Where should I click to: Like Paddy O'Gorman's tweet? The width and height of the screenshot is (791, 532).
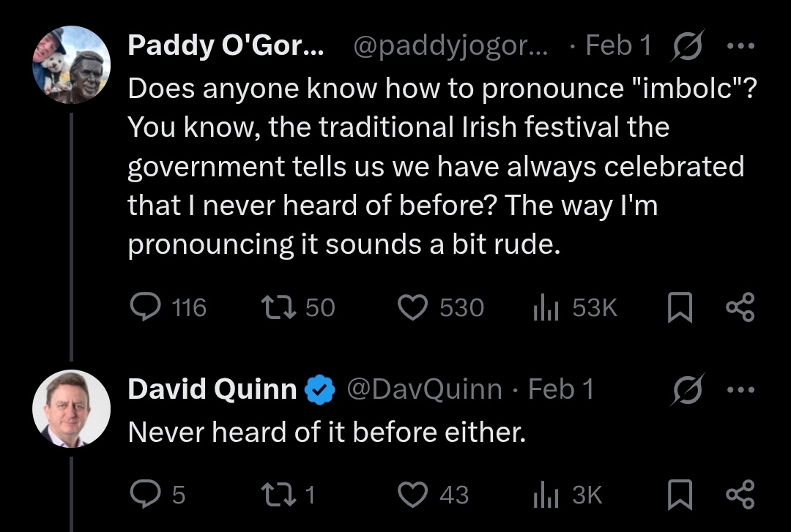(412, 307)
